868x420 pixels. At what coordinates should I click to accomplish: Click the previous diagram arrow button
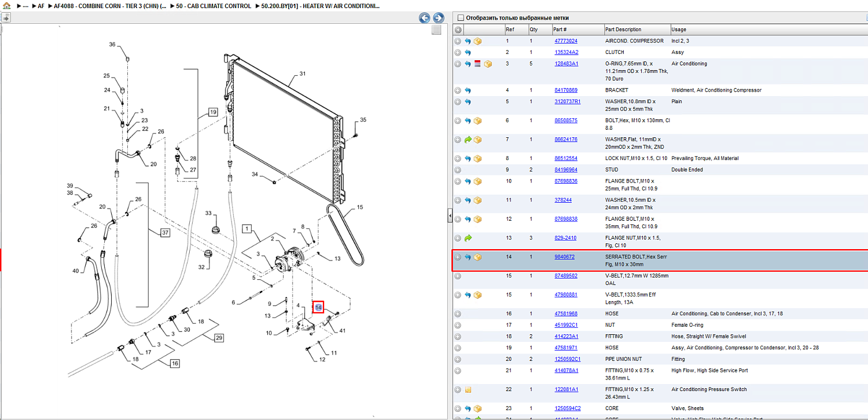coord(425,18)
